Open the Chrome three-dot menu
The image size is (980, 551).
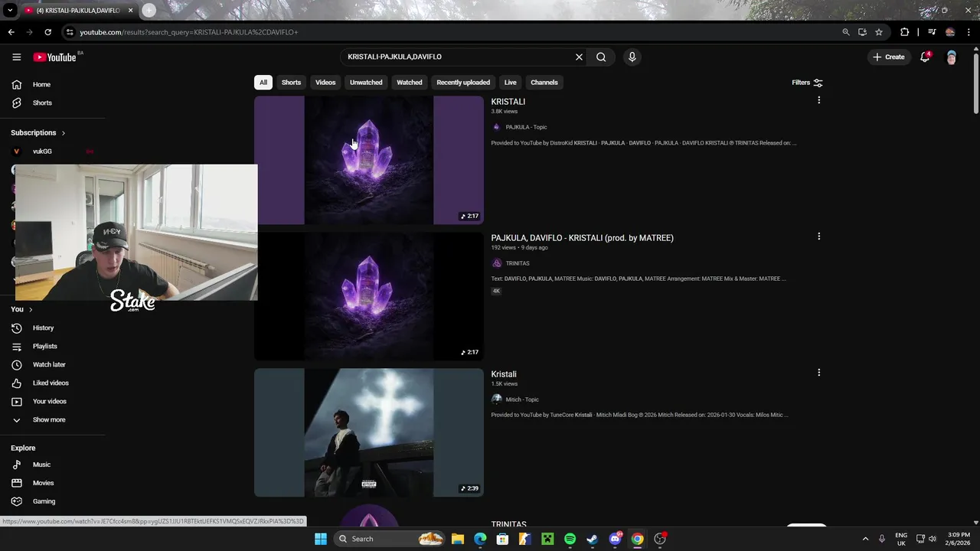pos(968,32)
